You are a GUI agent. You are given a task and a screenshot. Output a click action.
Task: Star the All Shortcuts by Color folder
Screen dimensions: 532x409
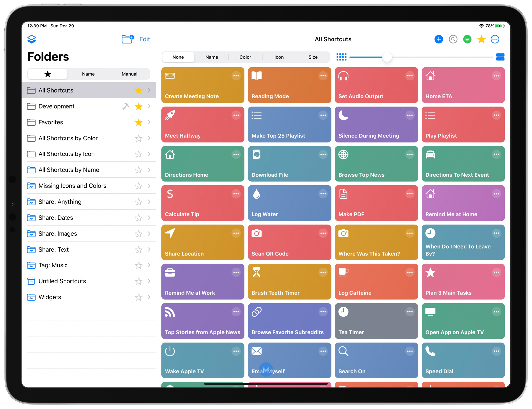coord(139,138)
